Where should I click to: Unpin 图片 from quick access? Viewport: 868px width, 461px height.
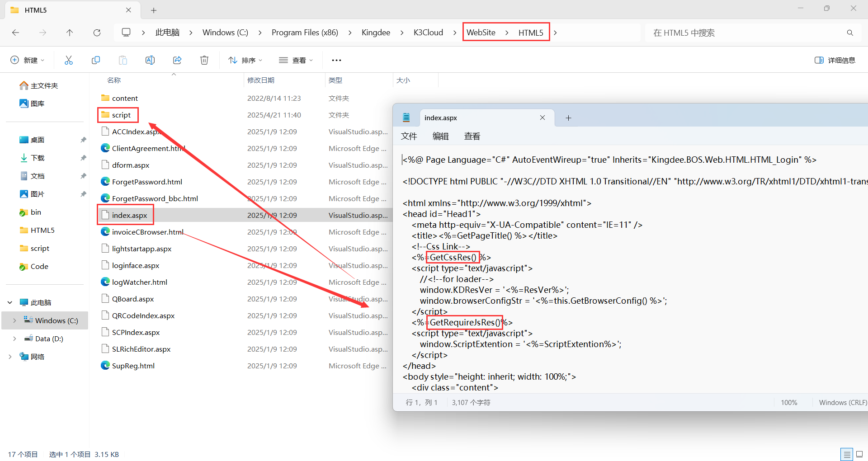pos(83,194)
